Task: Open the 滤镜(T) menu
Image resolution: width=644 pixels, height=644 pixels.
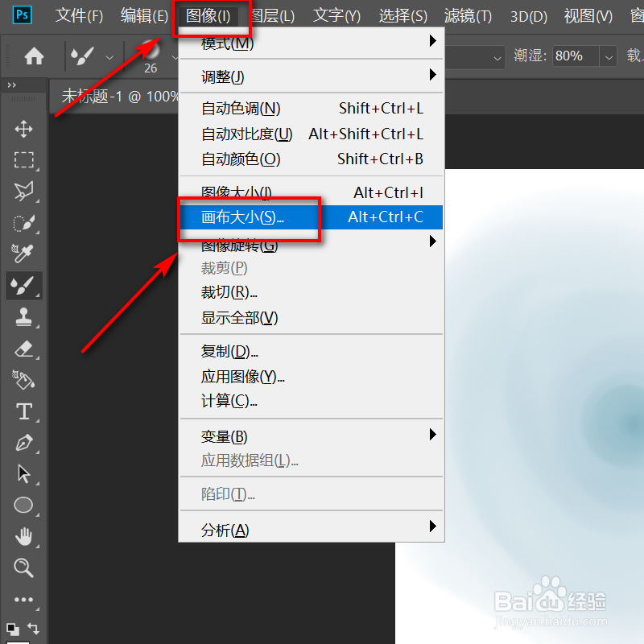Action: click(468, 15)
